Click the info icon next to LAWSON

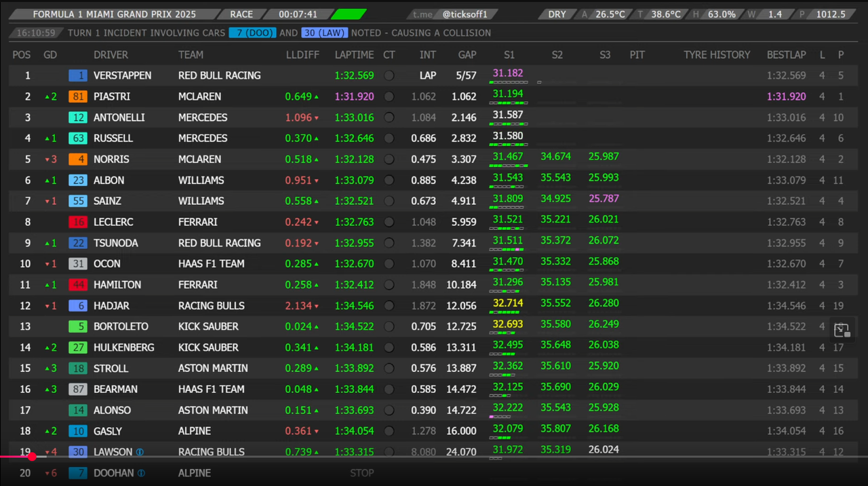140,452
